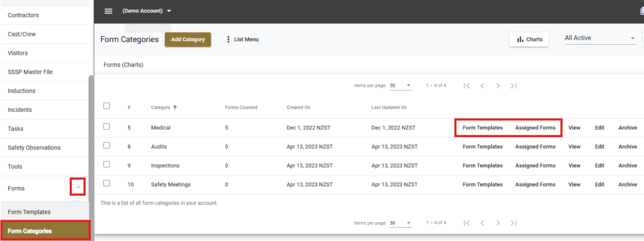The image size is (644, 241).
Task: View the Safety Meetings category
Action: [574, 184]
